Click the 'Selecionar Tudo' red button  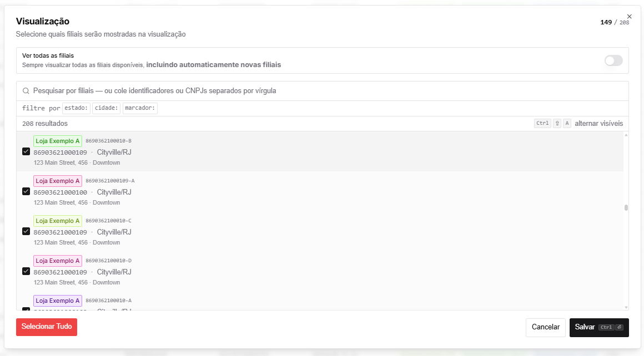click(47, 327)
